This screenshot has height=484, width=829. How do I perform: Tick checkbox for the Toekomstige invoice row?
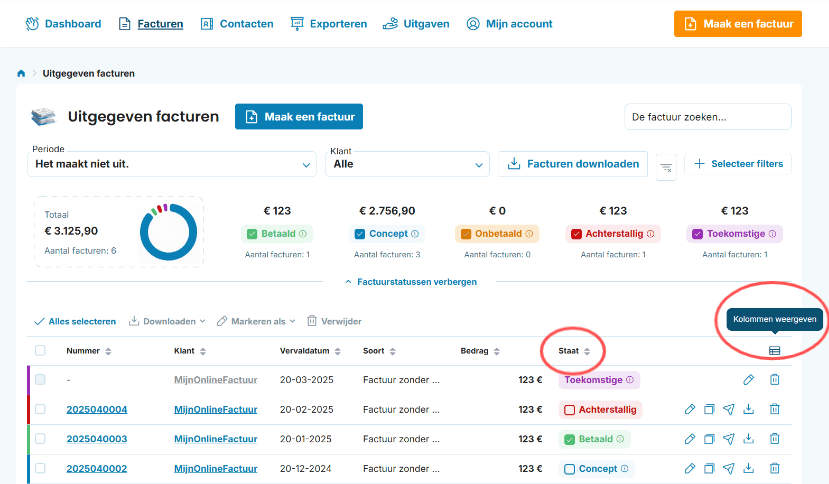pyautogui.click(x=40, y=380)
